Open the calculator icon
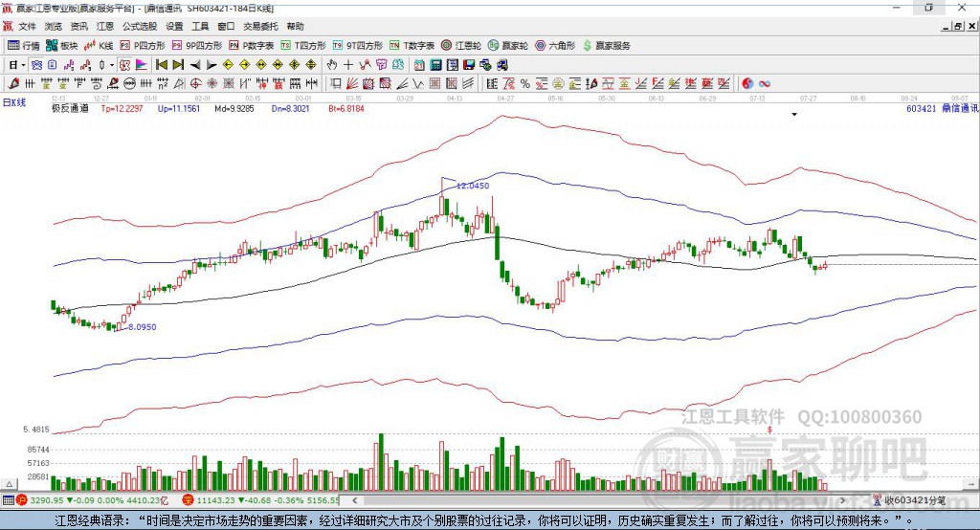The width and height of the screenshot is (980, 530). [435, 65]
